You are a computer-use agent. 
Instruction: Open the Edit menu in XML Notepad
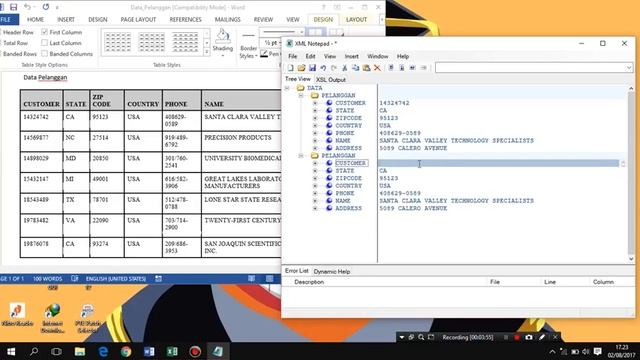click(311, 56)
